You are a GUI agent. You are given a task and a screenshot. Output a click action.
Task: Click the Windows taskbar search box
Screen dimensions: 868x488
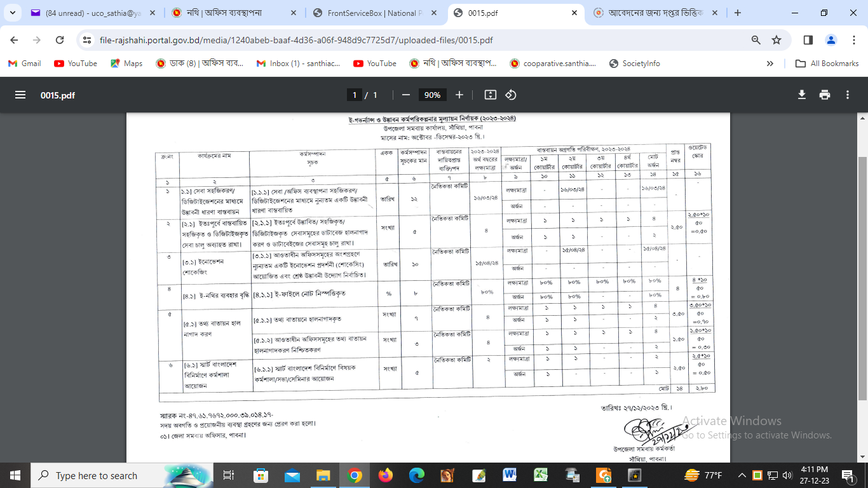(x=95, y=475)
